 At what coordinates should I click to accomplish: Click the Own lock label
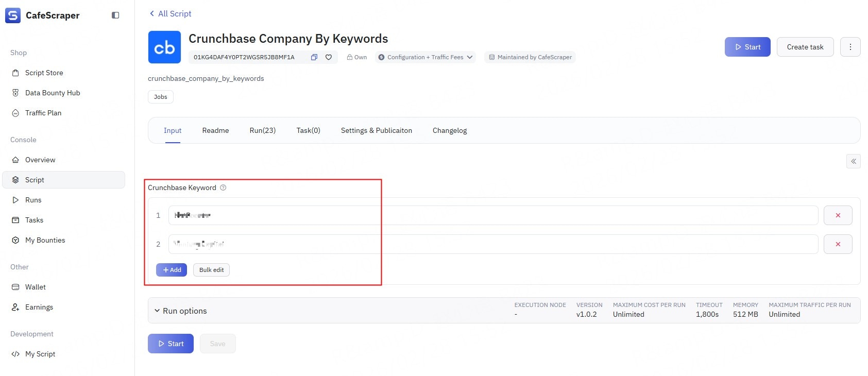coord(357,57)
